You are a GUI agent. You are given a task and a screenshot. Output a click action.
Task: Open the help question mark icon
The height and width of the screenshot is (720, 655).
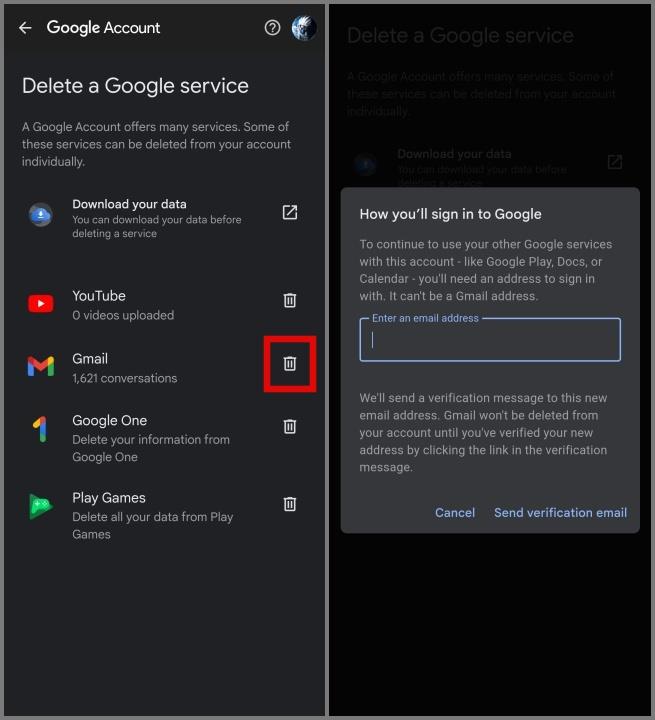pos(272,28)
